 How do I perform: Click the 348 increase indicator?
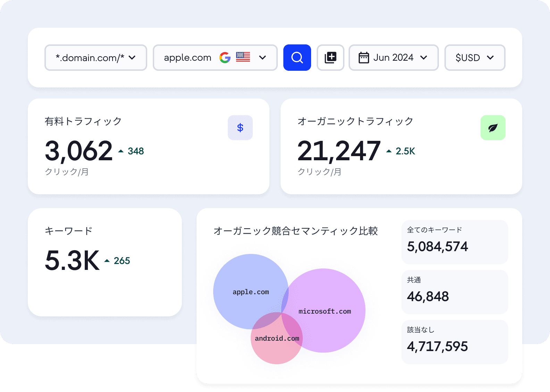coord(131,151)
